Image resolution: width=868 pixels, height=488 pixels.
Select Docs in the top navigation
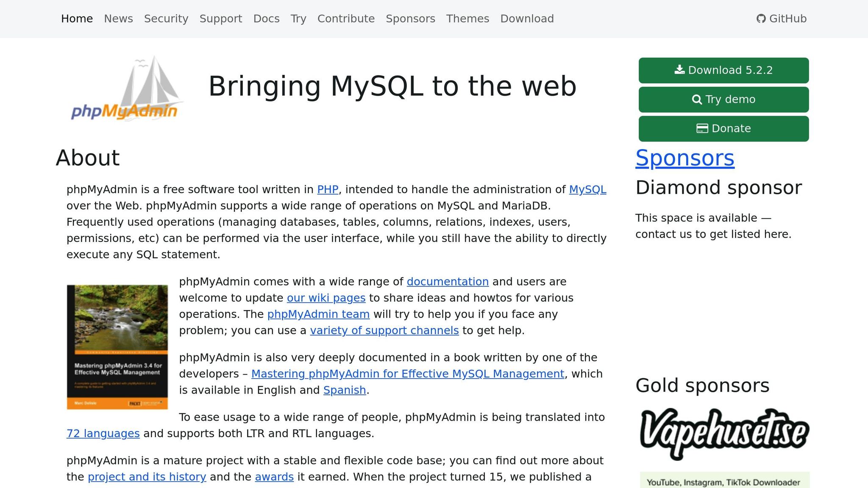[x=266, y=19]
